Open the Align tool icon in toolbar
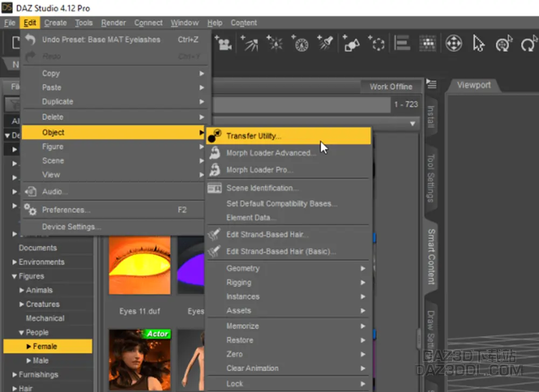539x392 pixels. coord(402,43)
